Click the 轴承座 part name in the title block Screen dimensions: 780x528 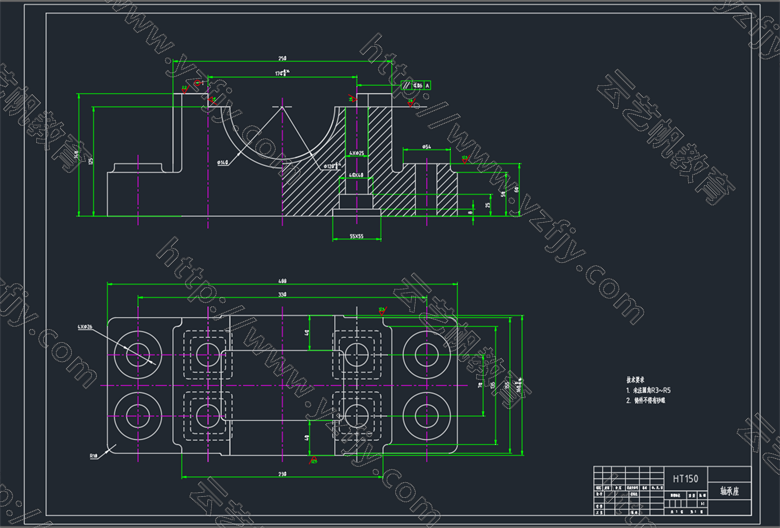point(730,491)
